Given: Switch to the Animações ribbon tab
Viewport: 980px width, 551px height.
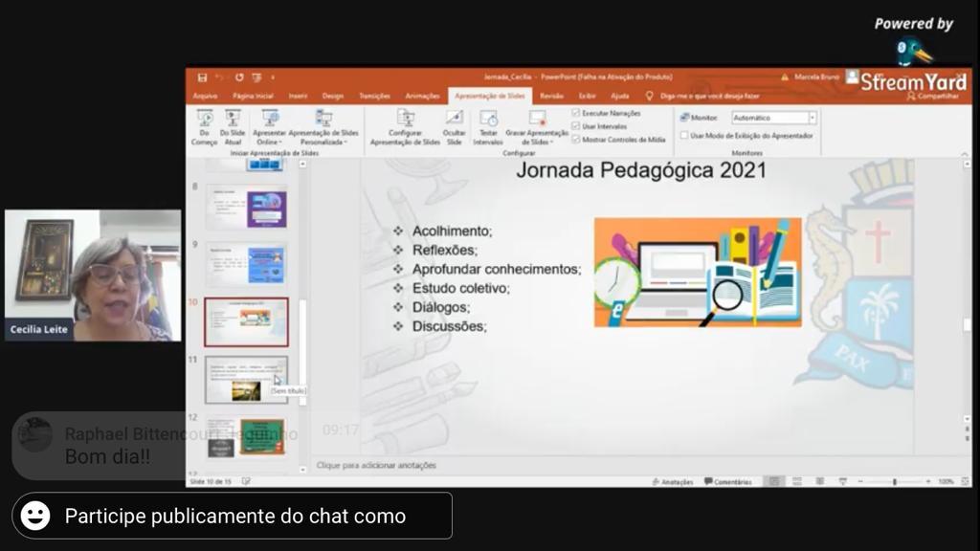Looking at the screenshot, I should click(422, 96).
